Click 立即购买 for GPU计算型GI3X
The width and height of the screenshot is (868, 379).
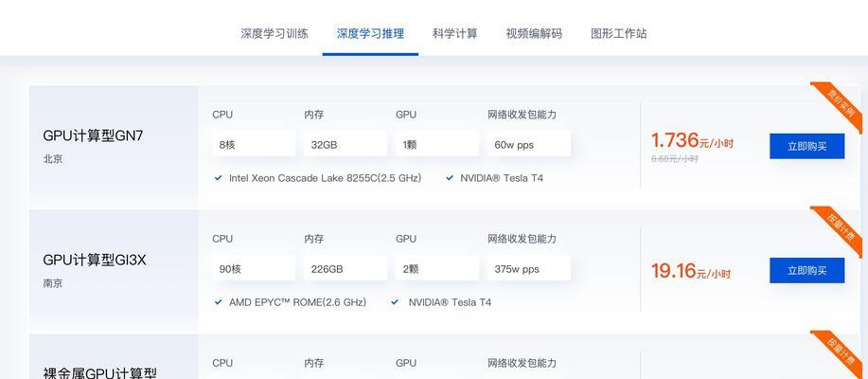point(807,270)
